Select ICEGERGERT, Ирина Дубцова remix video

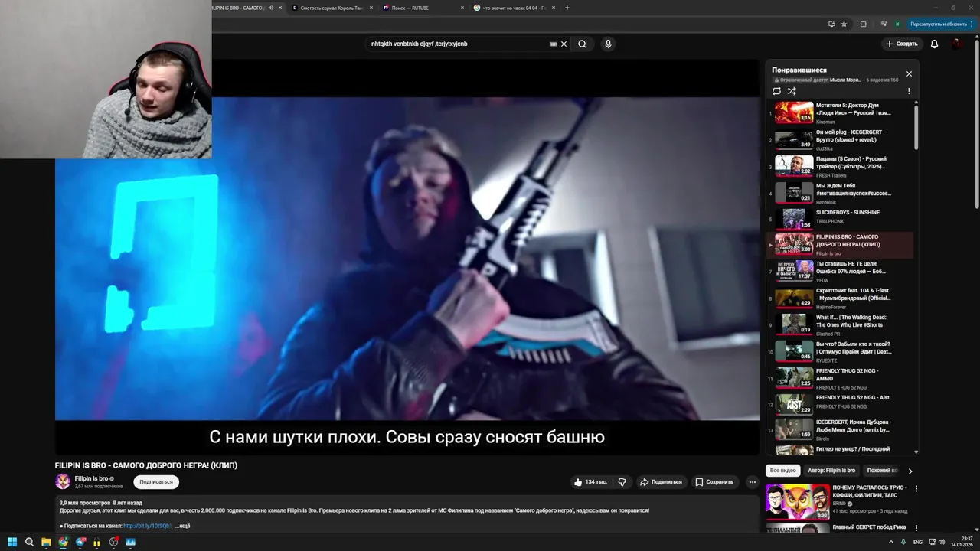click(841, 429)
